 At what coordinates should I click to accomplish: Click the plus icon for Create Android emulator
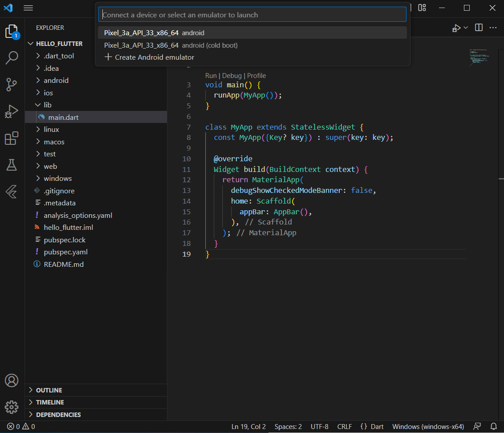(x=108, y=57)
